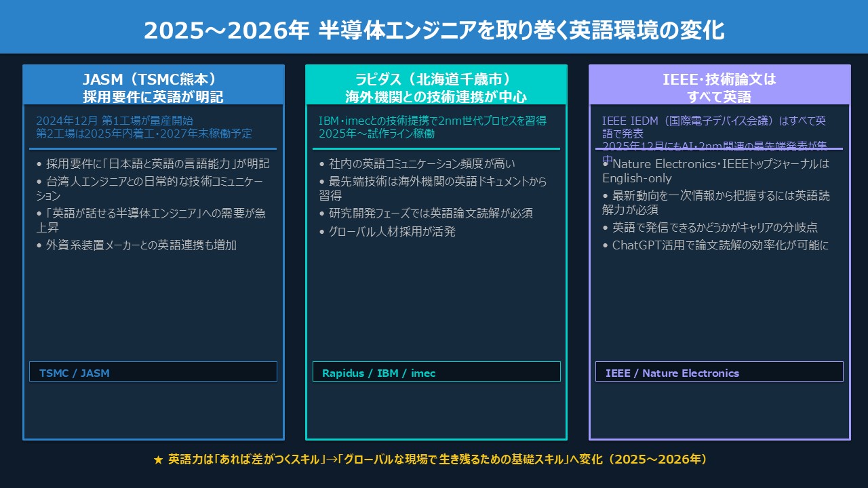Click the Rapidus / IBM / imec footer label
This screenshot has width=868, height=488.
click(379, 373)
